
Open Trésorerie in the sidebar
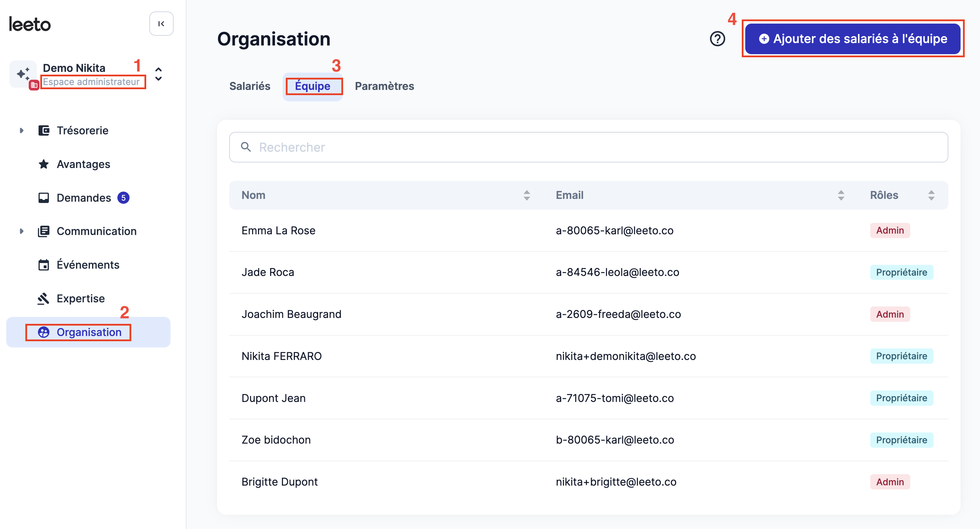pos(83,131)
